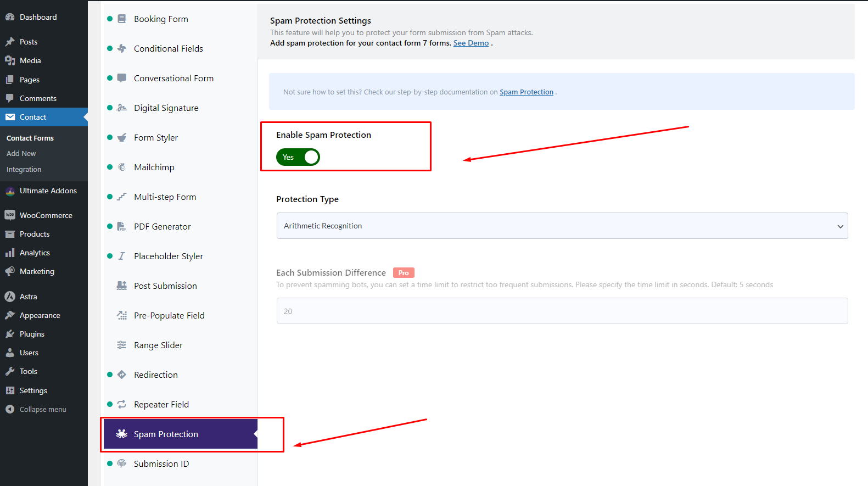
Task: Click the Pro badge beside Submission Difference
Action: click(404, 273)
